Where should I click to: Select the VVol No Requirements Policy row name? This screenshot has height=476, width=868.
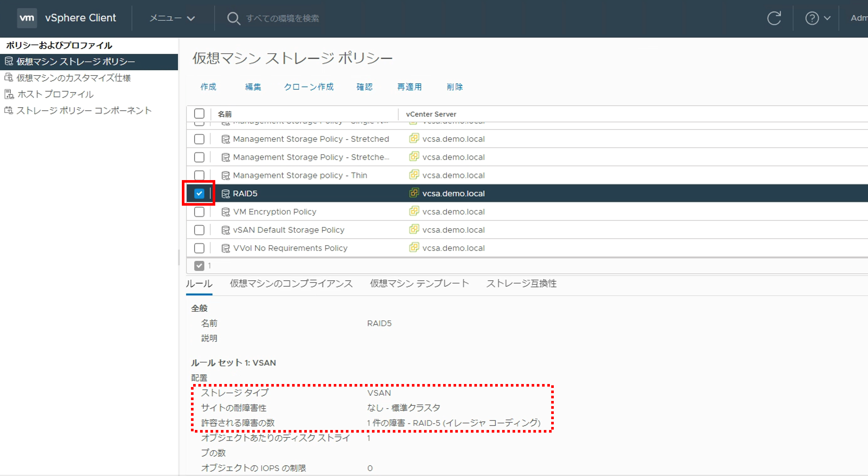[x=290, y=248]
